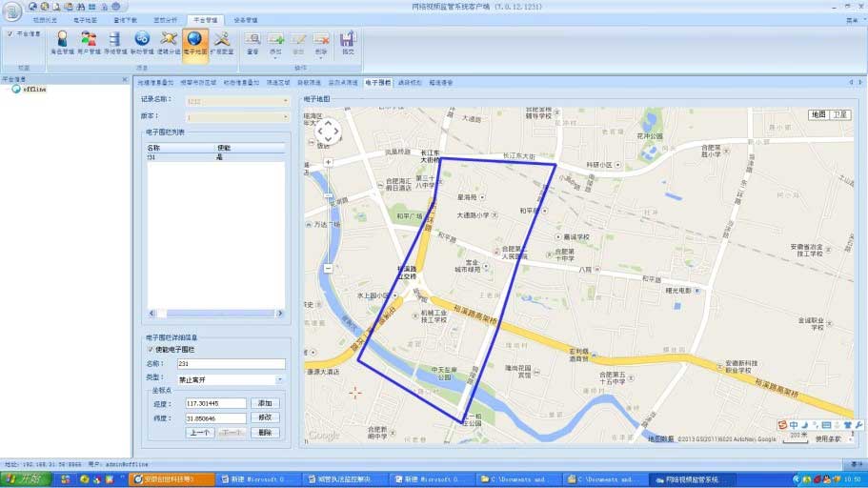Select the 电子围栏 sub-tab
868x488 pixels.
(377, 83)
